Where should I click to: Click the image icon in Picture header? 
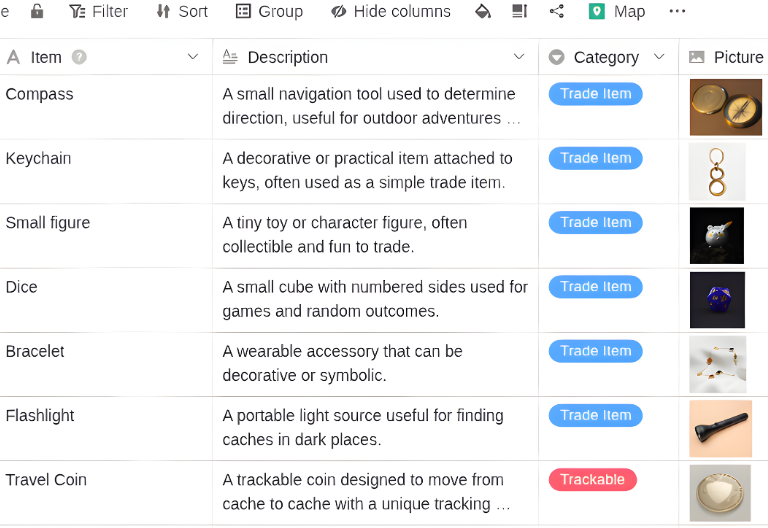[697, 57]
